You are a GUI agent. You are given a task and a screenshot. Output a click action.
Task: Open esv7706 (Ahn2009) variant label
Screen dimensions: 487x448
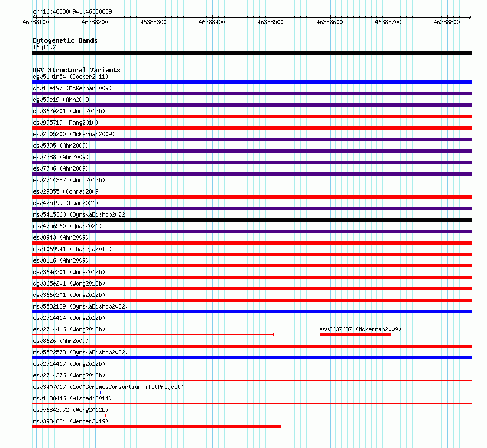pyautogui.click(x=61, y=168)
